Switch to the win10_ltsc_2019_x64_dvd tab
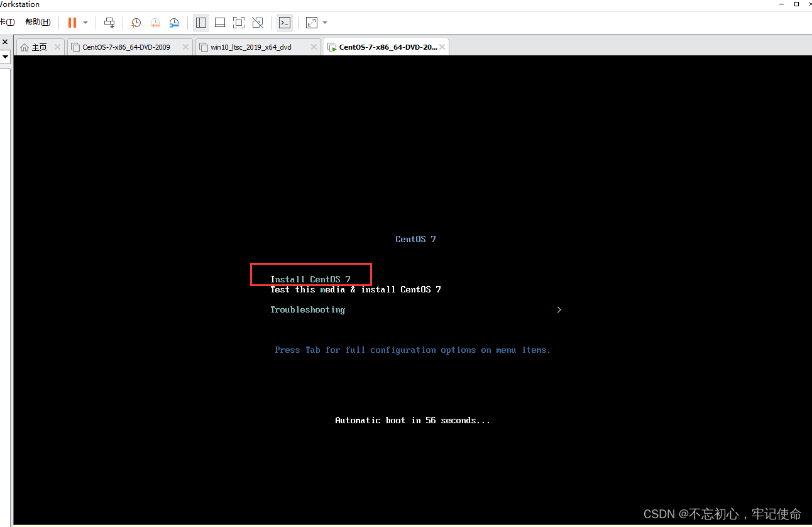Image resolution: width=812 pixels, height=527 pixels. click(251, 47)
